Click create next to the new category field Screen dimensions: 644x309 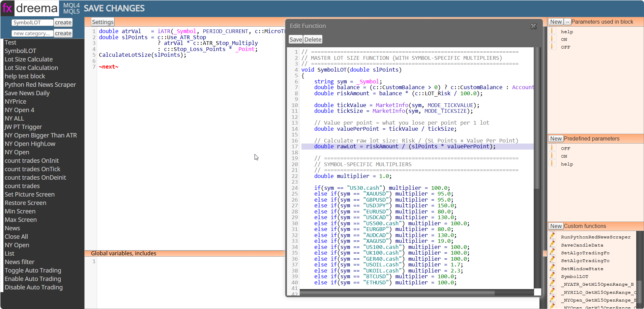click(63, 33)
